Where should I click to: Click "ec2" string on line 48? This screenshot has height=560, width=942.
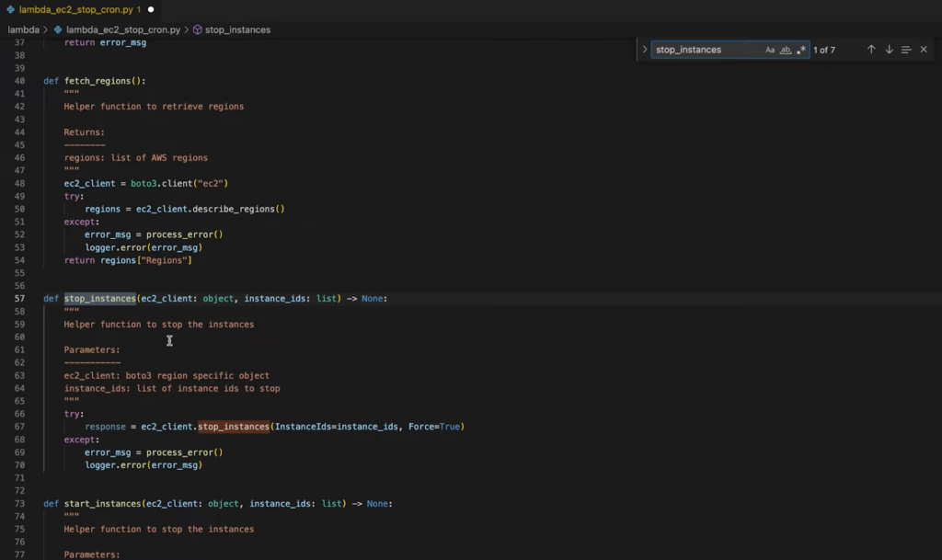211,184
